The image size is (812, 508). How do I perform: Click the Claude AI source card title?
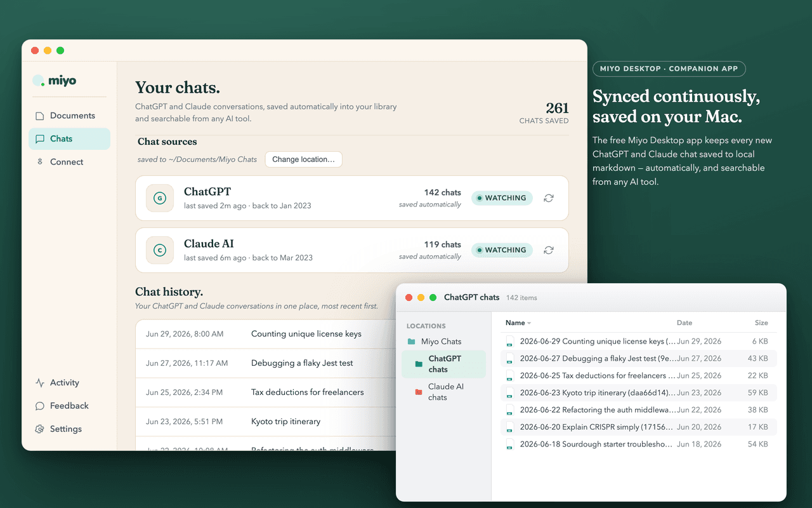[209, 244]
